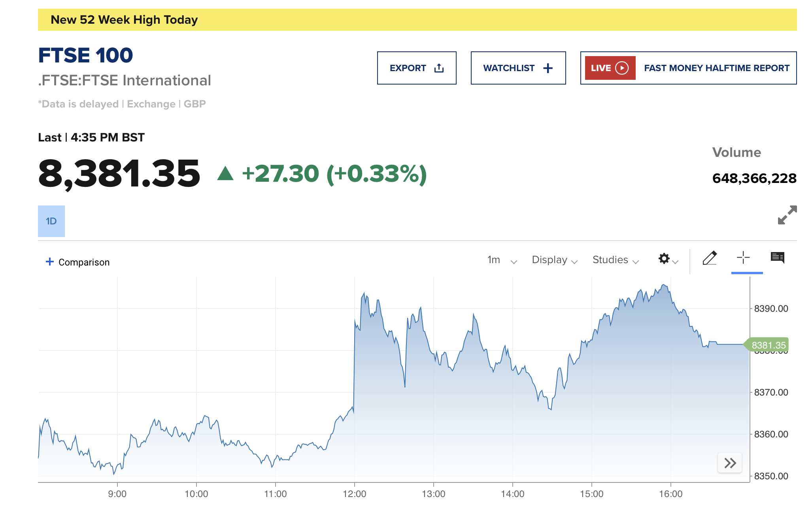The height and width of the screenshot is (516, 812).
Task: Jump to latest data with double-arrow button
Action: (x=730, y=463)
